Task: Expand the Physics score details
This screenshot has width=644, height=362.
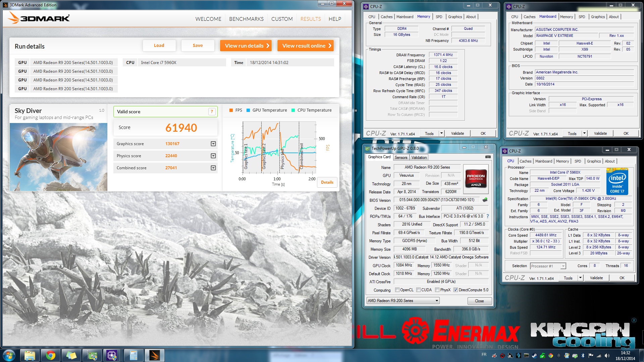Action: click(213, 156)
